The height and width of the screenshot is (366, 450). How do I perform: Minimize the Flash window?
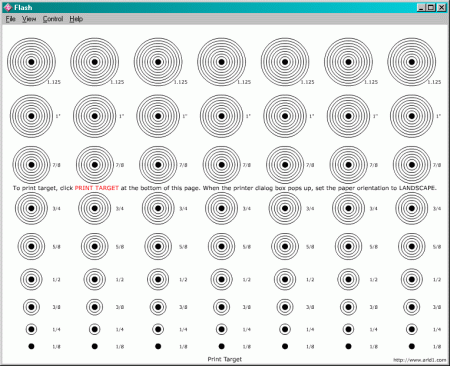coord(421,7)
